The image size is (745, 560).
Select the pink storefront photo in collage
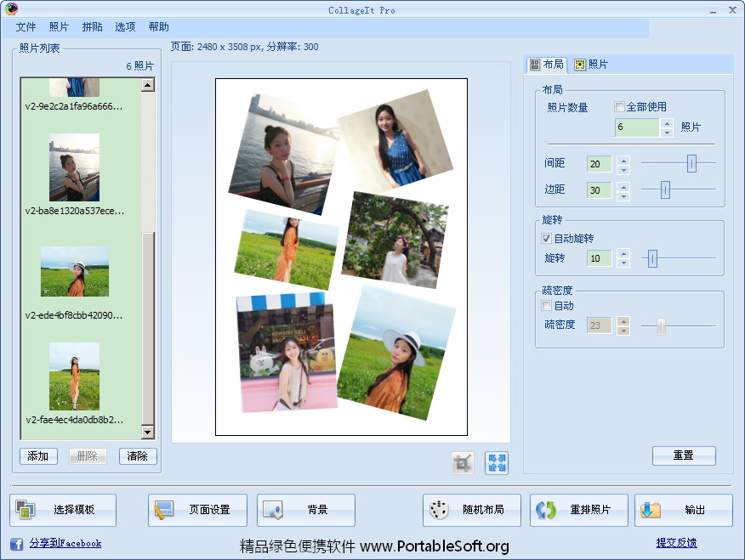[x=287, y=352]
